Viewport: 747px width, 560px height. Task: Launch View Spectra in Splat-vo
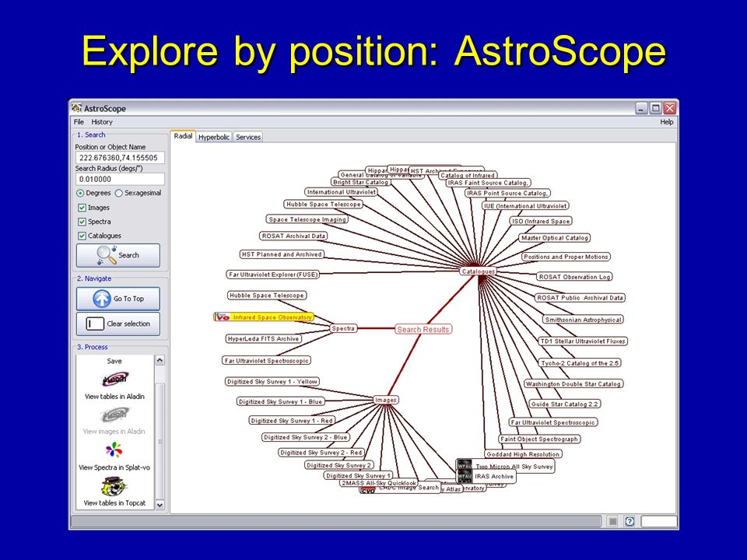coord(114,456)
